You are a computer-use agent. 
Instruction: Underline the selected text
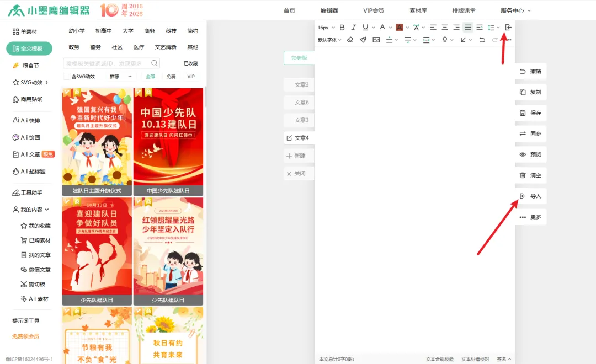pos(364,26)
